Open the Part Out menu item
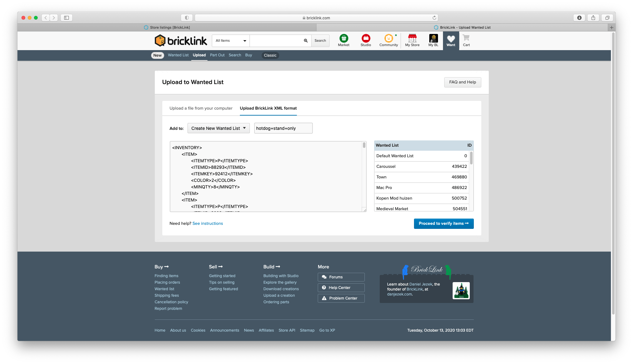The width and height of the screenshot is (633, 364). pos(217,55)
